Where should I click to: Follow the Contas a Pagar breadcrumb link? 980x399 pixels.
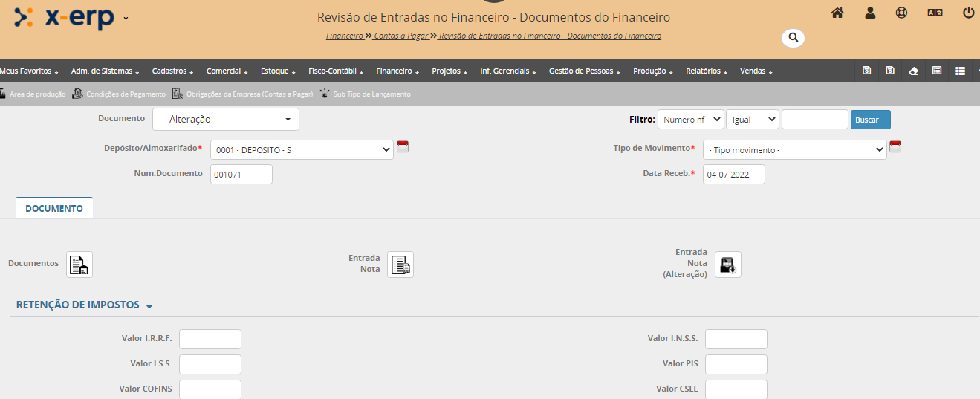coord(400,36)
